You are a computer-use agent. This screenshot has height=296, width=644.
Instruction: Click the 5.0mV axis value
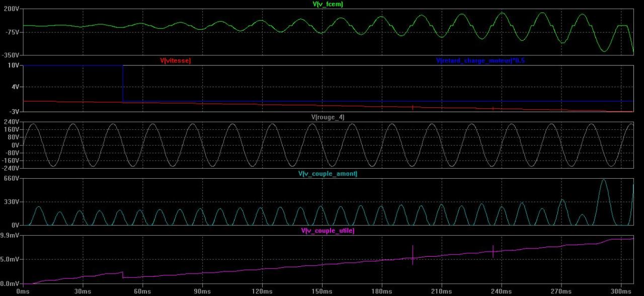10,259
